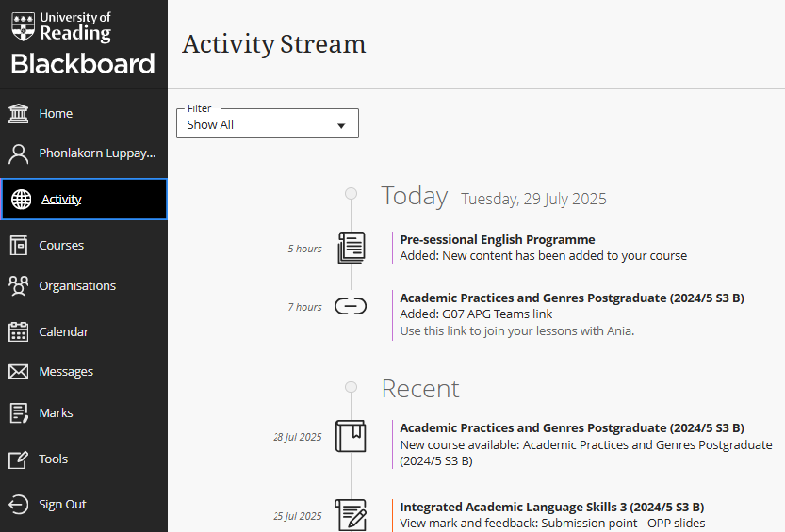Click the Courses book icon in sidebar
785x532 pixels.
tap(19, 246)
